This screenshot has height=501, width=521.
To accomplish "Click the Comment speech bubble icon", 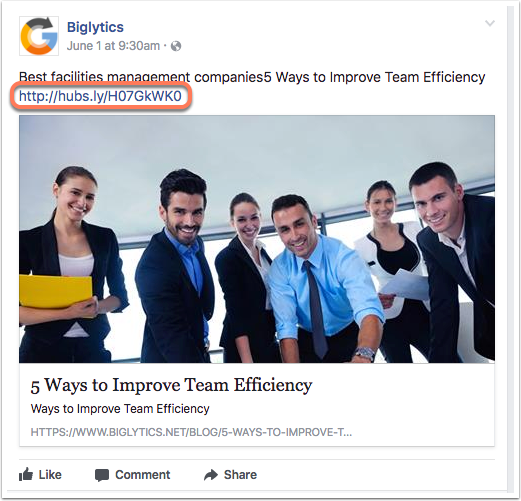I will (102, 475).
